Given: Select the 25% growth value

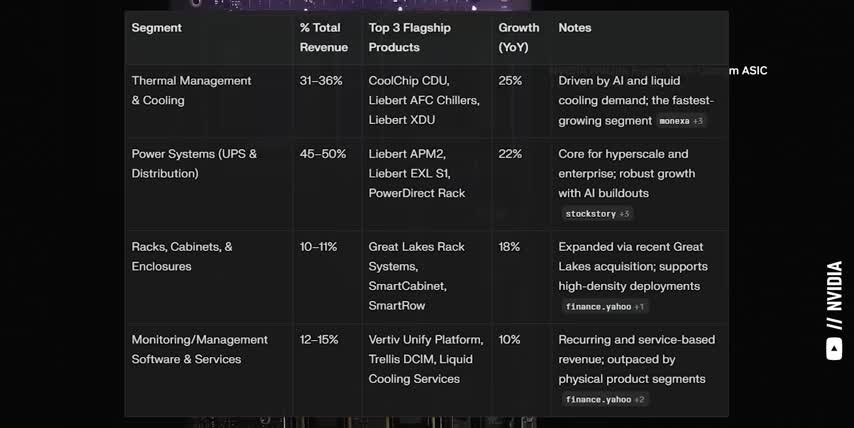Looking at the screenshot, I should 510,81.
